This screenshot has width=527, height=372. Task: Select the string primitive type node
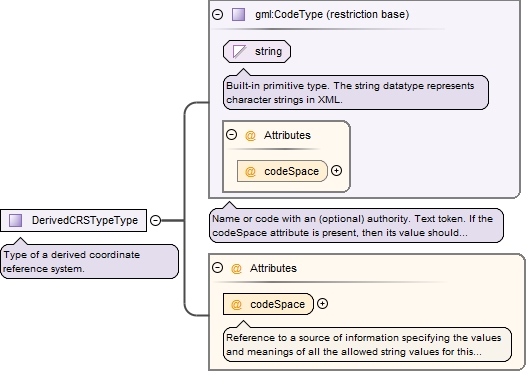pyautogui.click(x=257, y=52)
